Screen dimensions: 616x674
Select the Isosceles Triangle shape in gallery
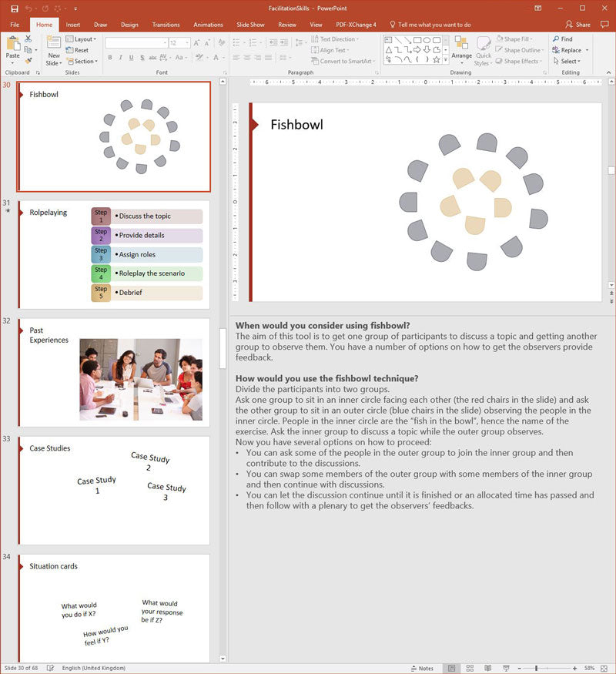point(388,50)
